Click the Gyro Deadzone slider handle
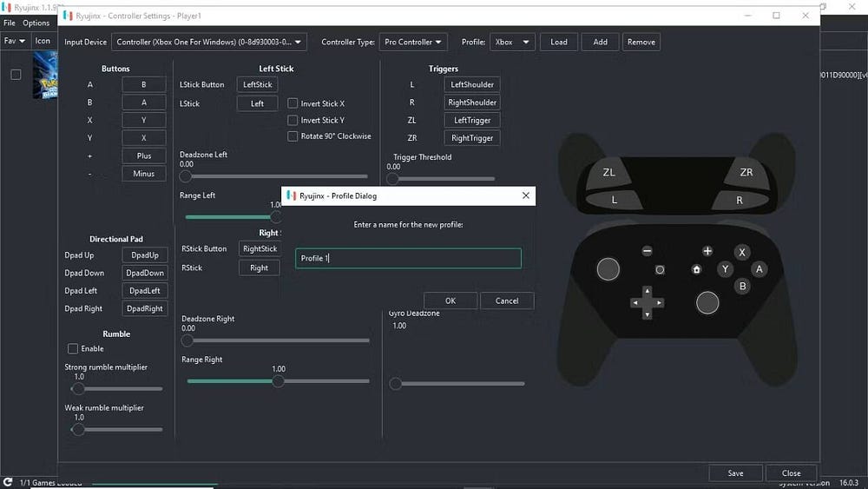This screenshot has width=868, height=489. (x=395, y=383)
